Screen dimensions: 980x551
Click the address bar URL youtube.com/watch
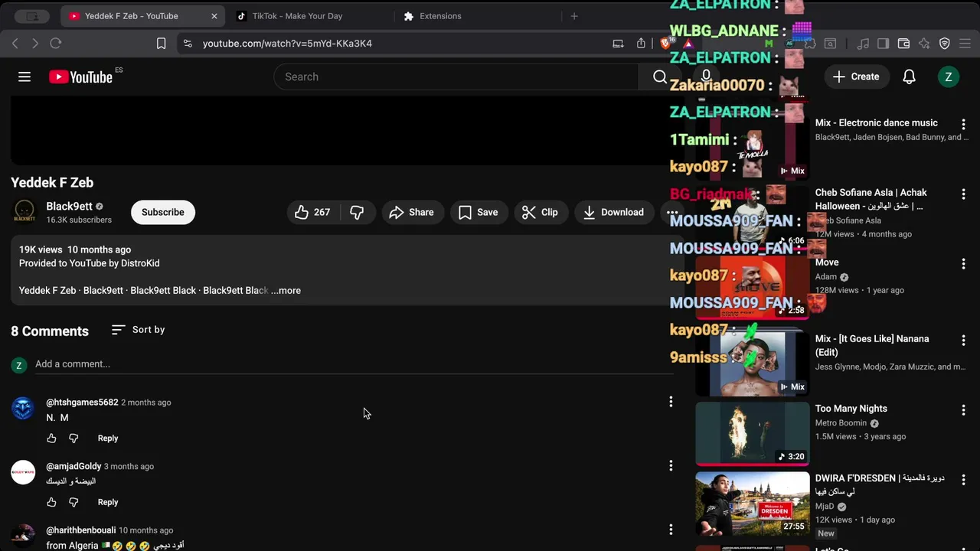(x=287, y=44)
